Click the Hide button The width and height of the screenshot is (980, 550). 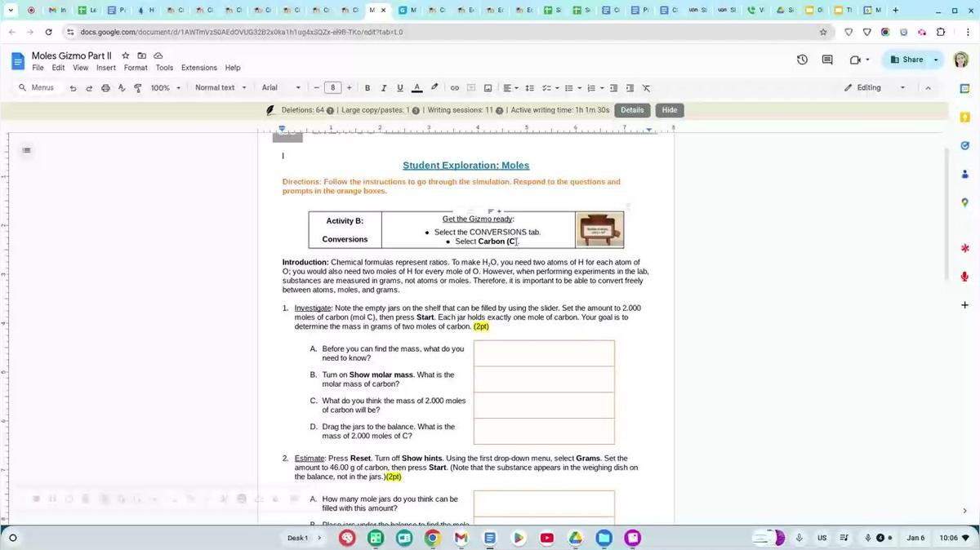(x=670, y=110)
